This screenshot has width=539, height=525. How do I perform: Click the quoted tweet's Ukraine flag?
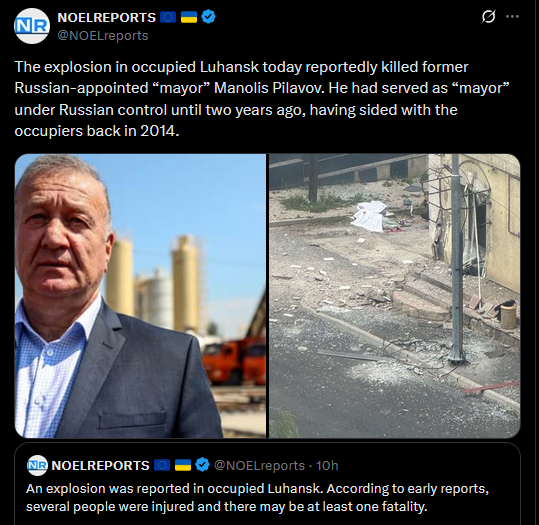(183, 466)
